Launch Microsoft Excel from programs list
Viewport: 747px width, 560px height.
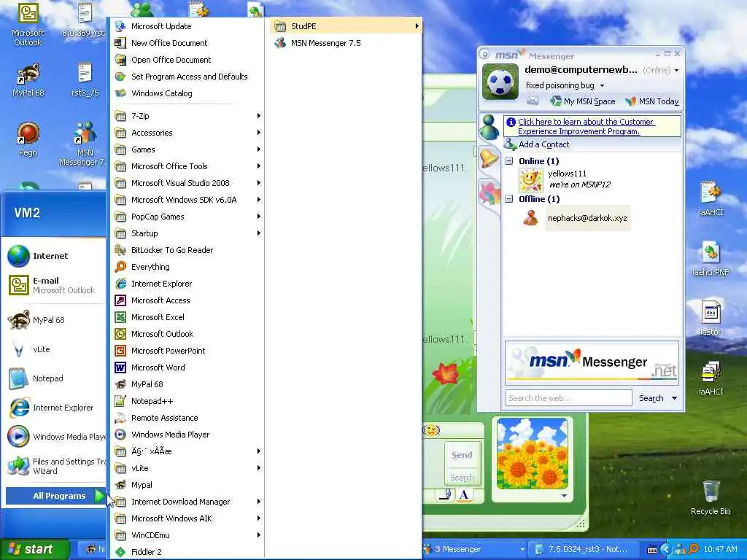pyautogui.click(x=187, y=317)
